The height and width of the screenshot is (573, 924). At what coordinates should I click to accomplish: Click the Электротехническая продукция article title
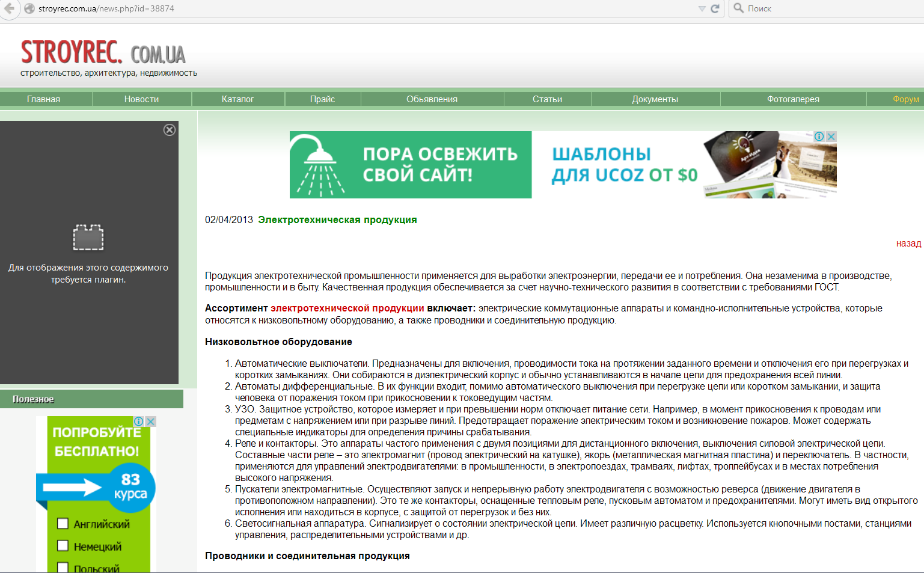[337, 220]
